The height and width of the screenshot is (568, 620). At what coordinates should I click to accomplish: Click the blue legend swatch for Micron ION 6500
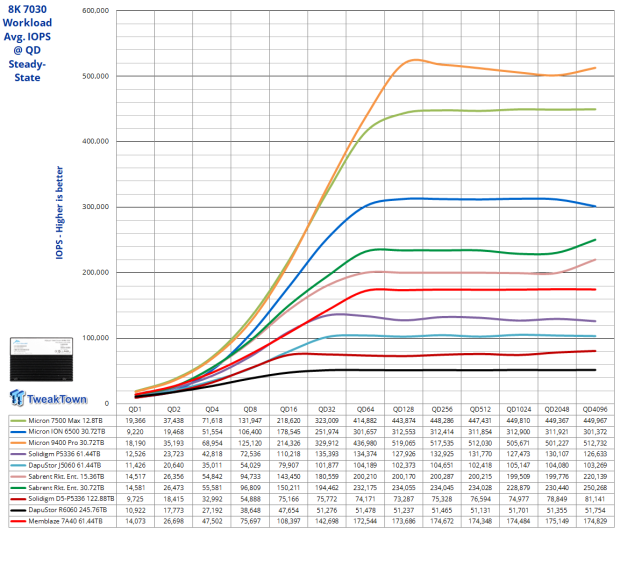pos(18,432)
